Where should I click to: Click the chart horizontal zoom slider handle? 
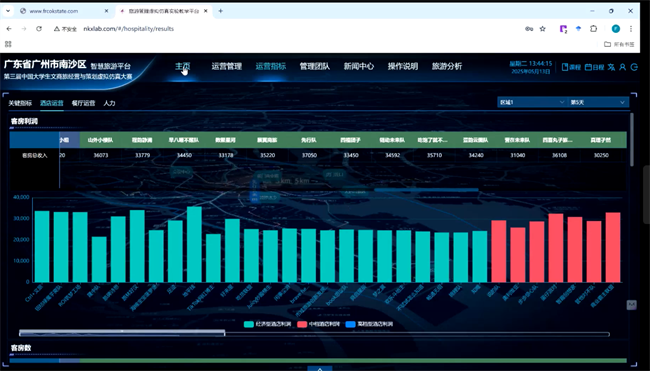click(x=122, y=333)
